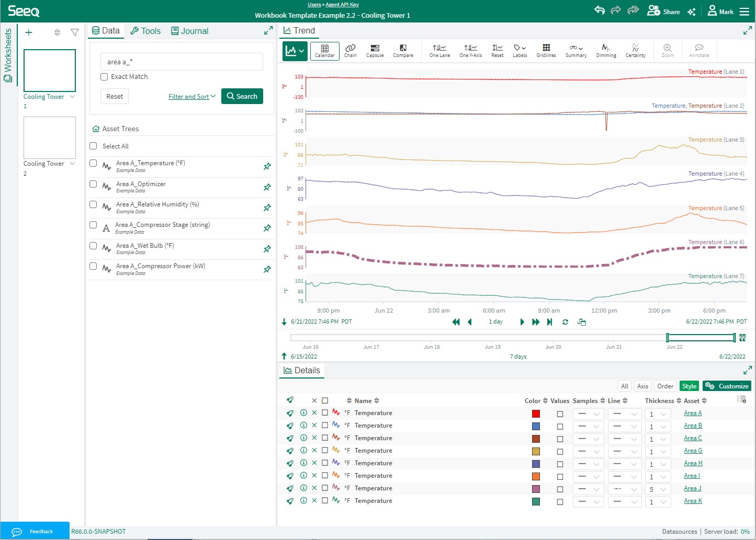
Task: Step display range forward half period
Action: point(522,322)
